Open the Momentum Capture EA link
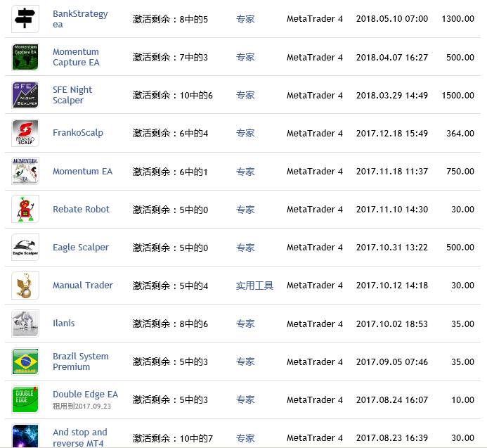 coord(76,57)
